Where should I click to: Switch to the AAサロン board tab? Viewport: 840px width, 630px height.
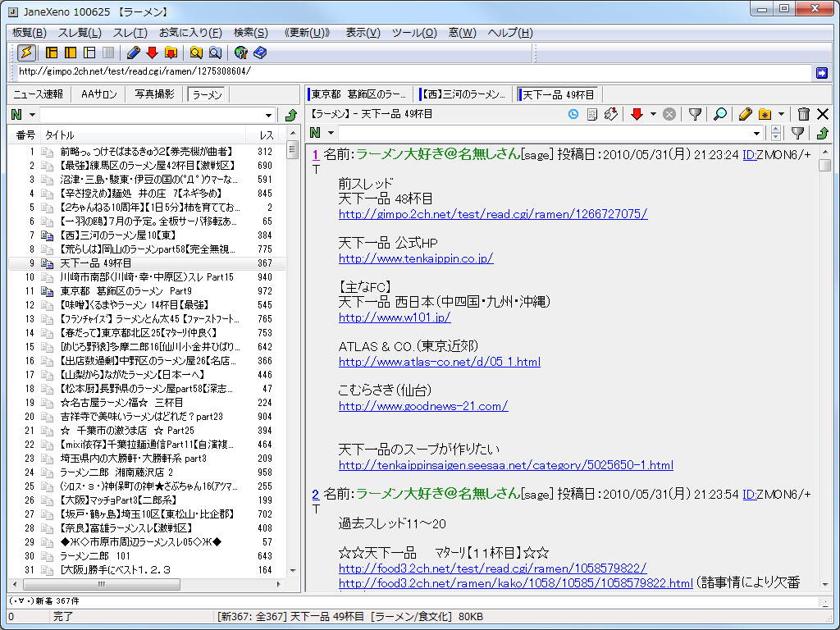pyautogui.click(x=98, y=95)
